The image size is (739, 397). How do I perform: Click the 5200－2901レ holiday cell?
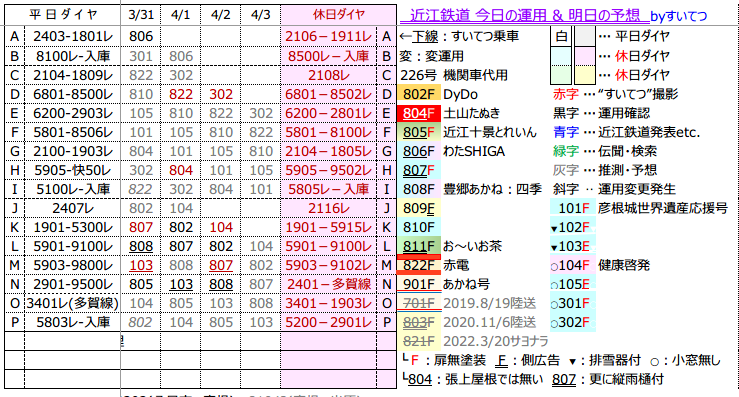pyautogui.click(x=328, y=322)
